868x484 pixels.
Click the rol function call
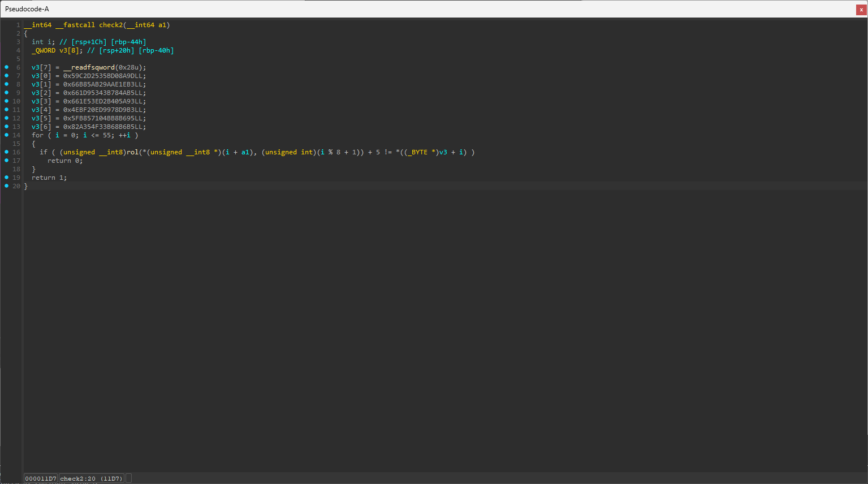click(132, 152)
